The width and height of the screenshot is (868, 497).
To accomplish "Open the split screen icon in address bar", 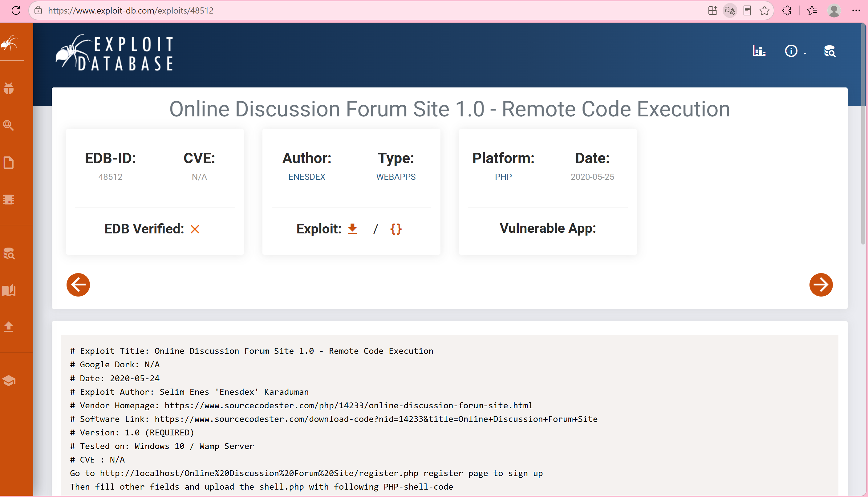I will tap(712, 10).
